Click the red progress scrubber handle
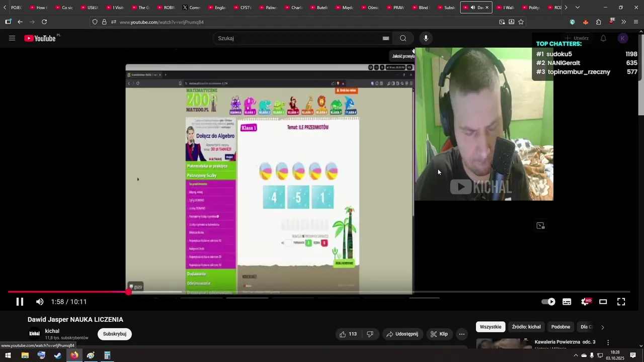The height and width of the screenshot is (362, 644). pos(129,292)
